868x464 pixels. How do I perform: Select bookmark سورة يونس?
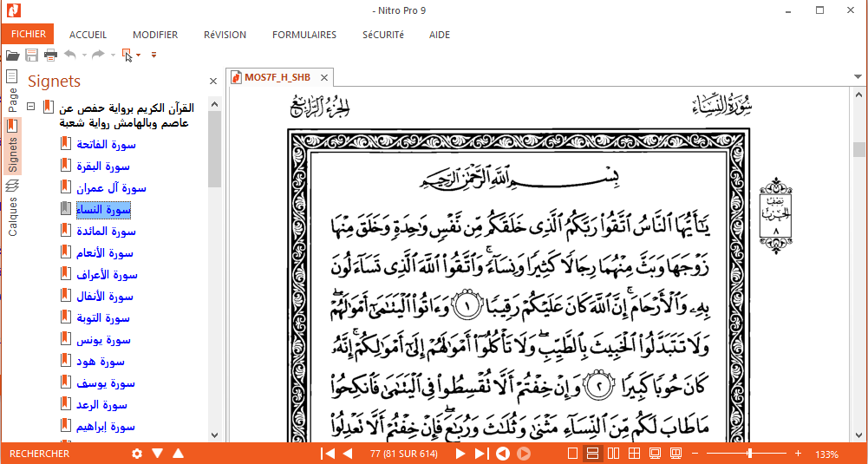pyautogui.click(x=103, y=340)
